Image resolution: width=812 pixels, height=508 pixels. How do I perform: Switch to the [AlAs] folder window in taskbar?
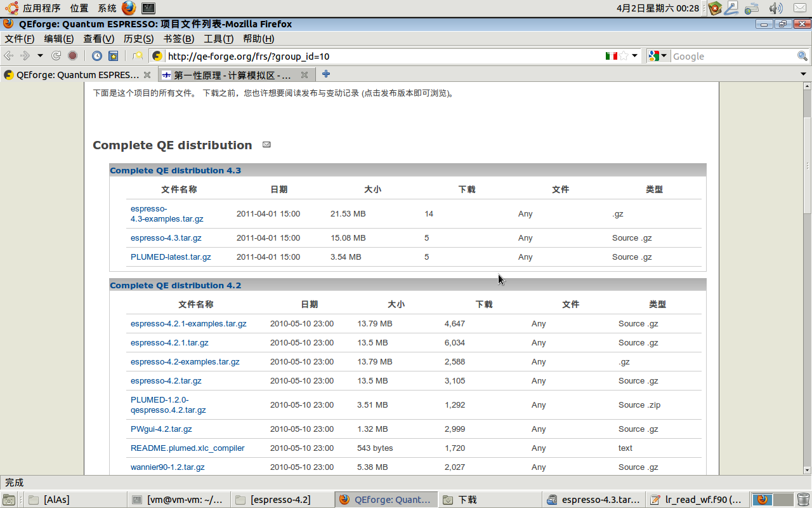(74, 500)
